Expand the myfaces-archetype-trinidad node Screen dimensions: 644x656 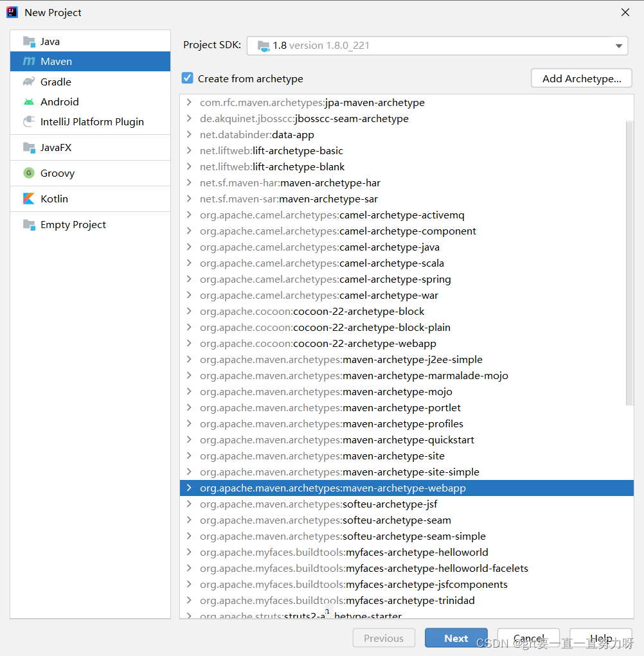[x=189, y=600]
